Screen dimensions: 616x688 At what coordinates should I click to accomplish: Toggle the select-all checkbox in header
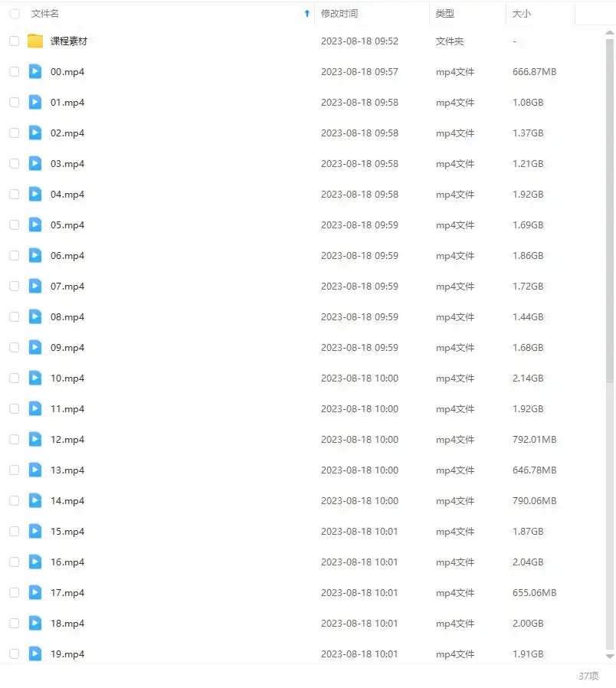pyautogui.click(x=15, y=14)
